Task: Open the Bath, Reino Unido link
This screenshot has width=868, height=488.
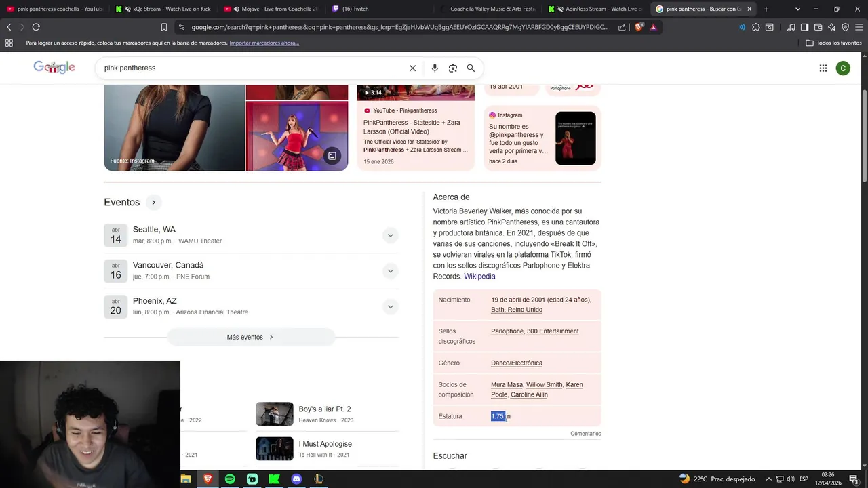Action: point(517,310)
